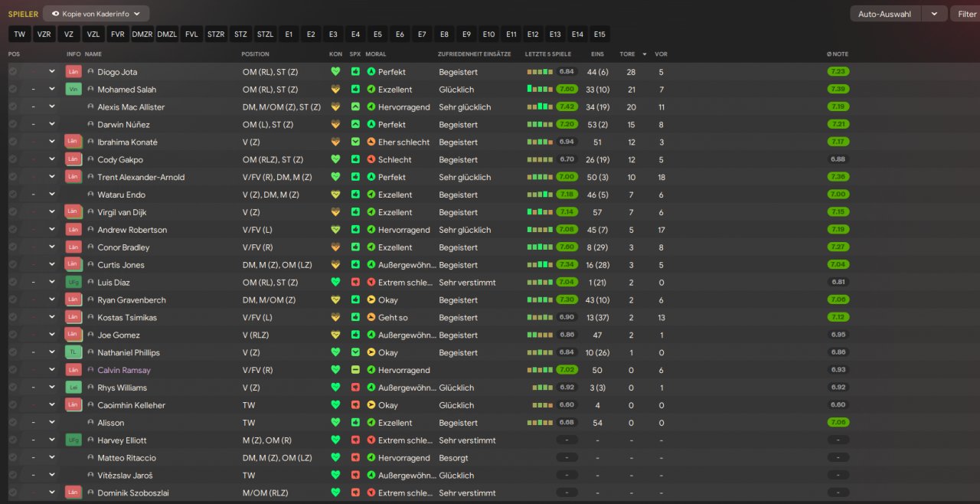Click Trent Alexander-Arnold's 7.36 average rating
This screenshot has height=504, width=980.
(838, 177)
